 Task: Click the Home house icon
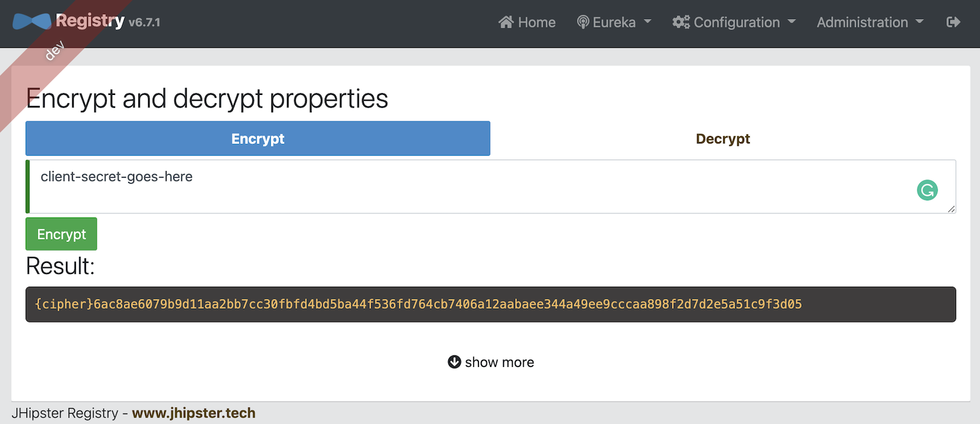506,23
